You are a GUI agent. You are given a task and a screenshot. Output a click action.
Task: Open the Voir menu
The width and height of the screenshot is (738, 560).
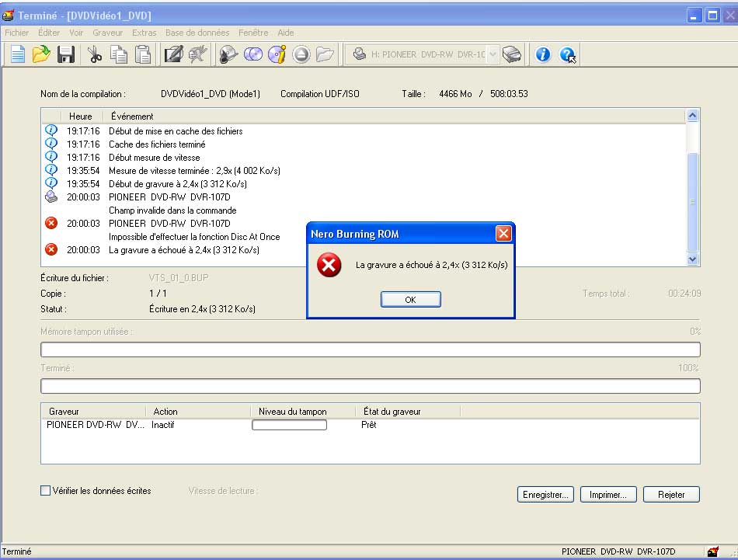pos(76,33)
